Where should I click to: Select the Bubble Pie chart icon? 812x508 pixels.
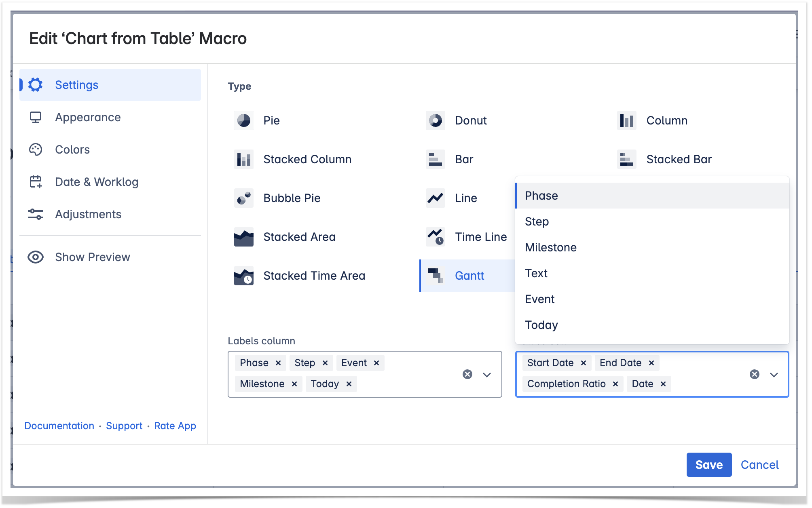coord(243,198)
